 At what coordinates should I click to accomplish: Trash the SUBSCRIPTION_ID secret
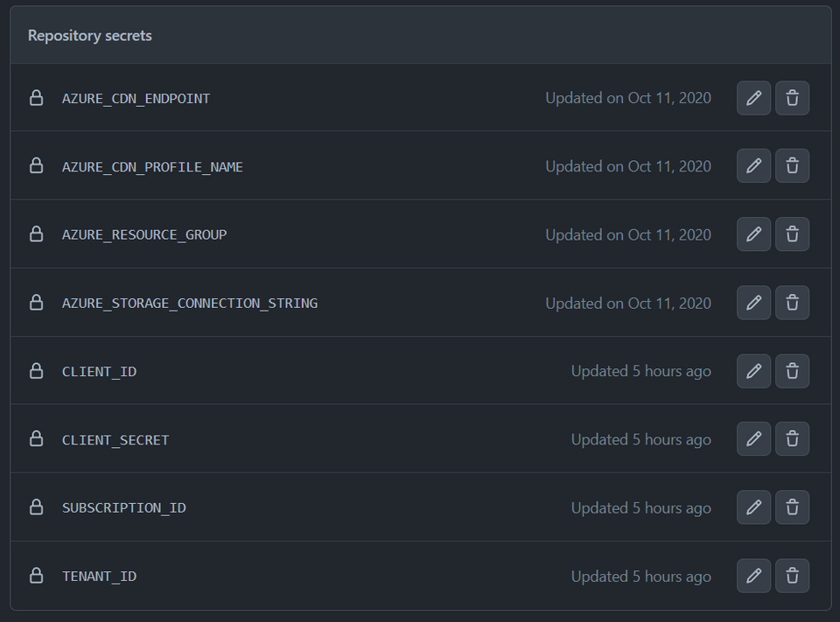[x=792, y=507]
